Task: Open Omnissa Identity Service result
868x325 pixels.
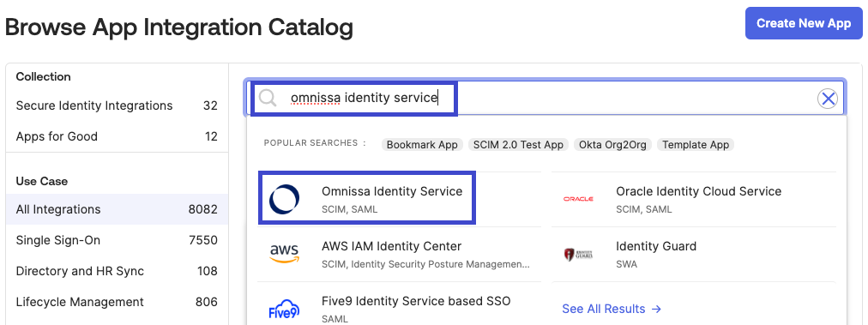Action: [x=400, y=199]
